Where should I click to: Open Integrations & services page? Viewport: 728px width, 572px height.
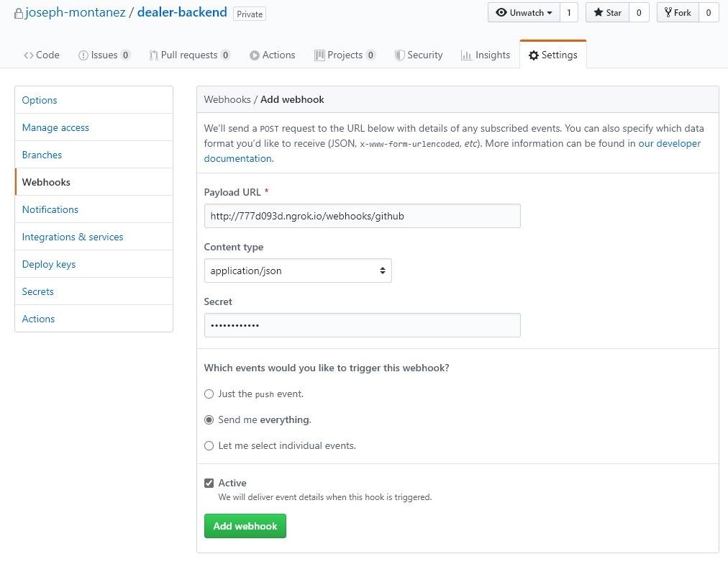94,237
